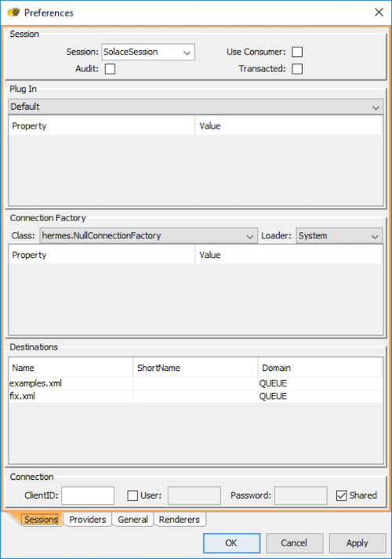Open the connection factory Class dropdown
392x559 pixels.
pyautogui.click(x=149, y=236)
